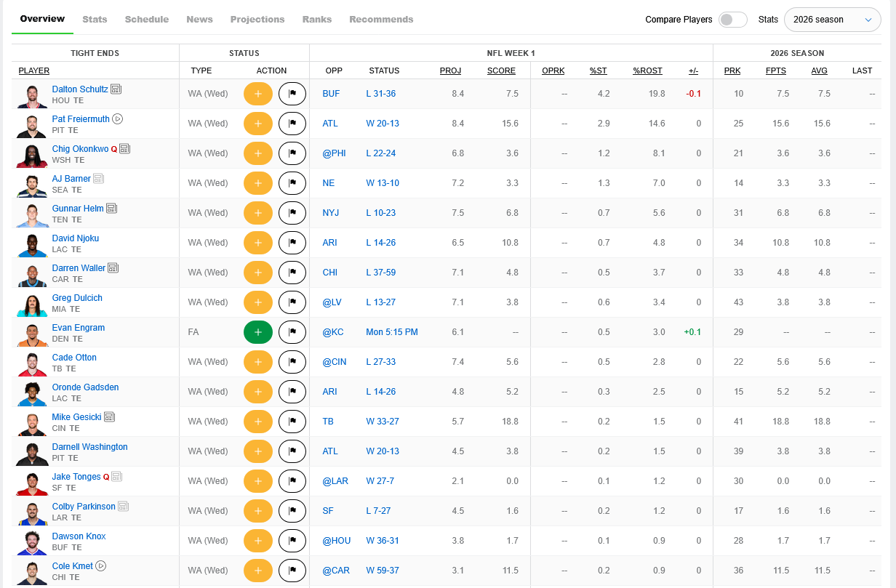Image resolution: width=896 pixels, height=588 pixels.
Task: Open Gunnar Helm's player page
Action: click(x=78, y=209)
